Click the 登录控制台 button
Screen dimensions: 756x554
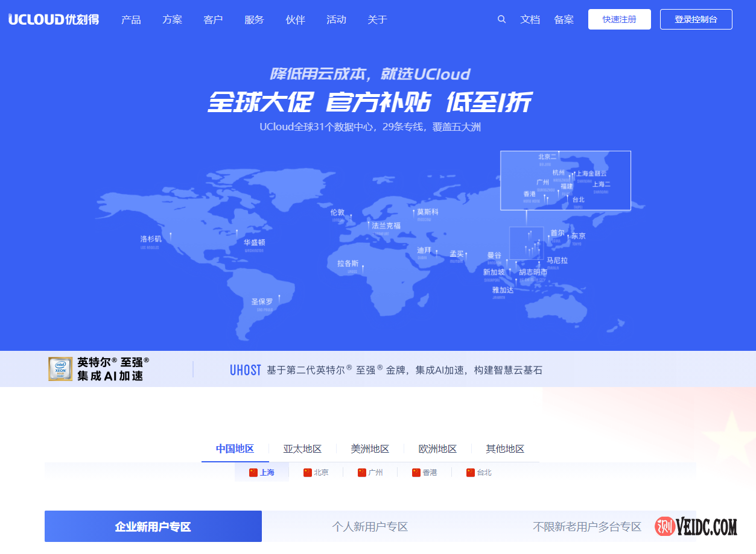696,19
